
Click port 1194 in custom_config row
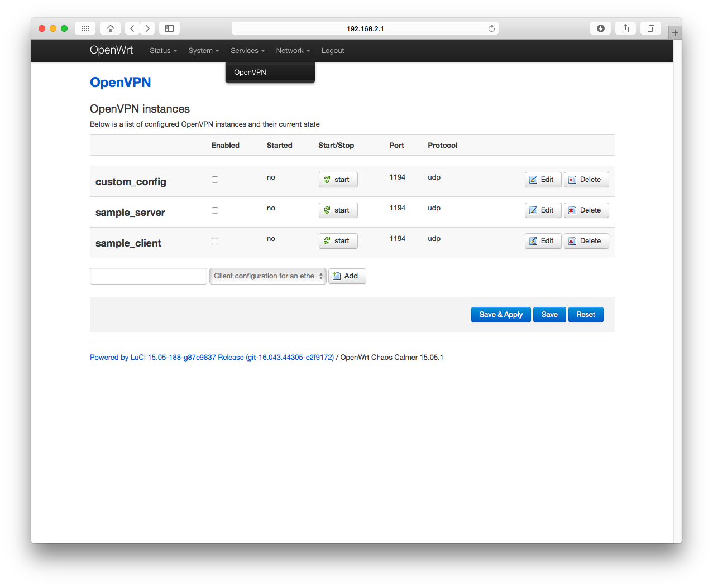click(398, 177)
